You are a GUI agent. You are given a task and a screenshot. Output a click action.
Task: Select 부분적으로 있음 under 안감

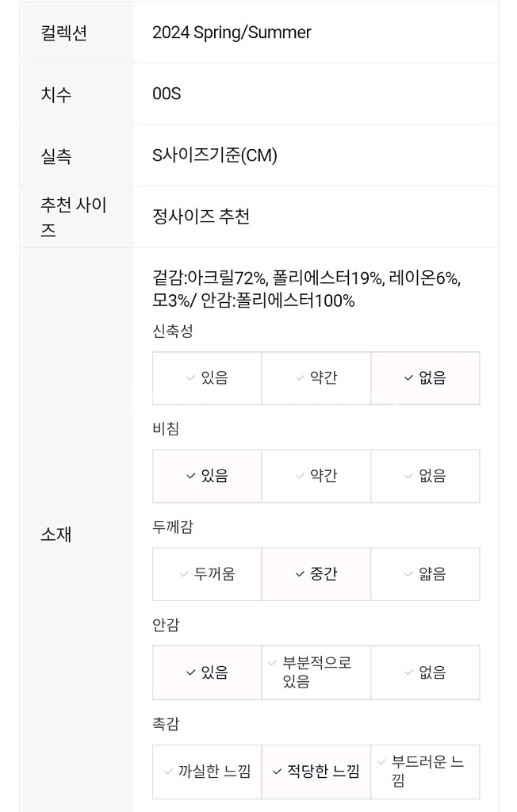[x=316, y=672]
